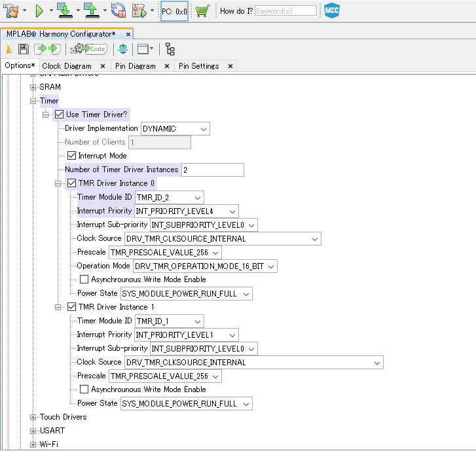Switch to the Pin Settings tab
This screenshot has width=476, height=451.
(x=198, y=66)
